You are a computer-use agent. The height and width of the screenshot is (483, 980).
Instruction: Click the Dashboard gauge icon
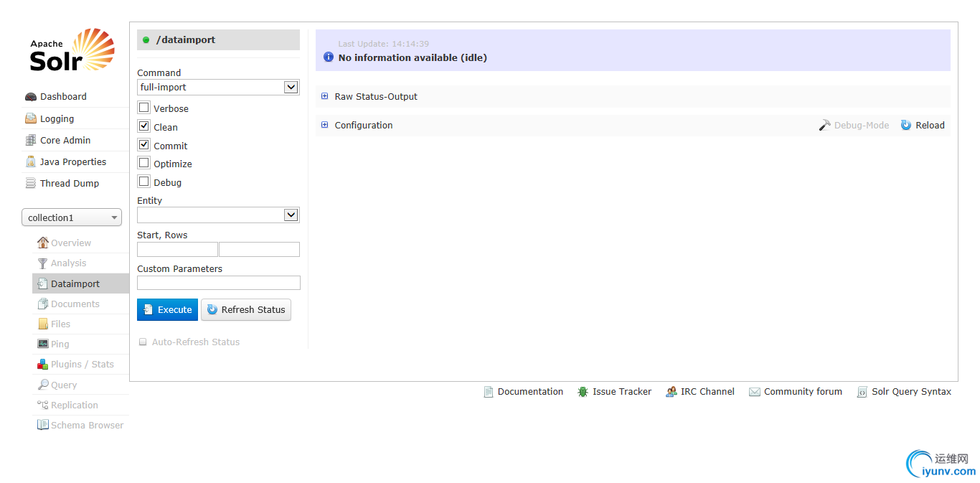(x=31, y=97)
